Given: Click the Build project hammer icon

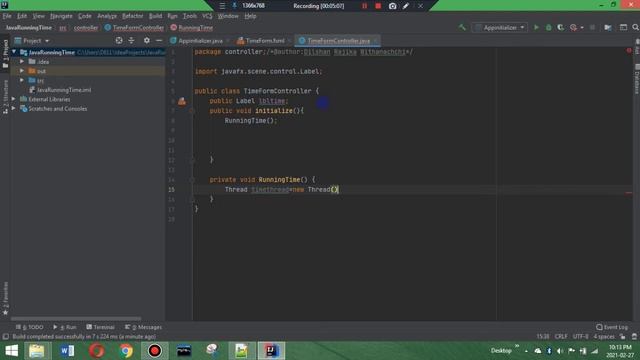Looking at the screenshot, I should click(x=462, y=27).
